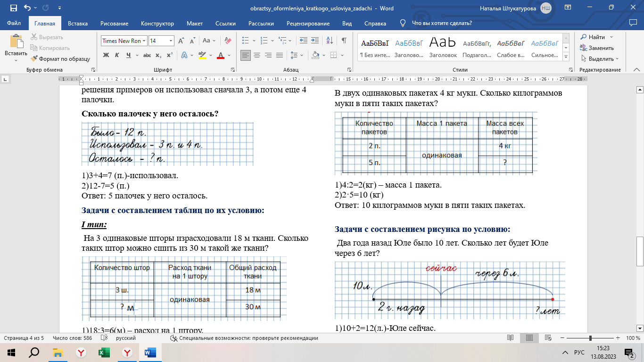Align the paragraph to the right
This screenshot has height=362, width=644.
268,55
